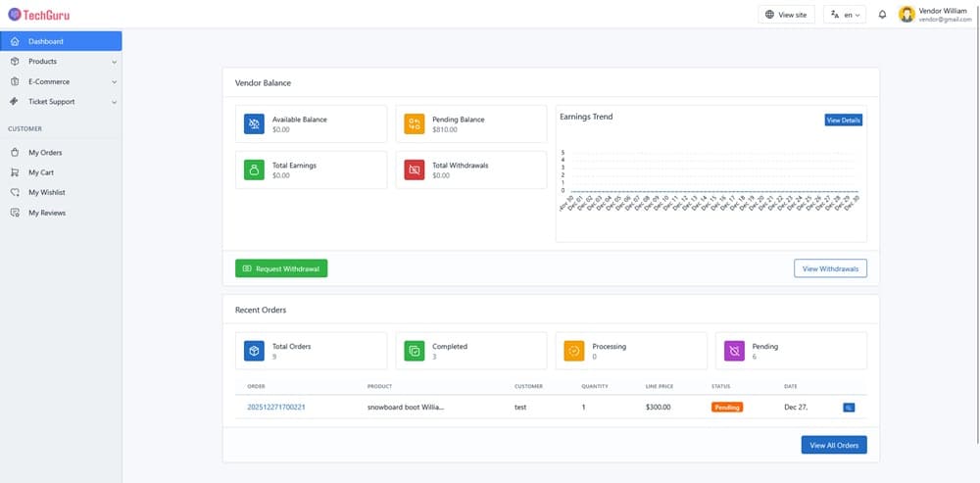Open order link 202512271700221
Screen dimensions: 980x483
(276, 407)
